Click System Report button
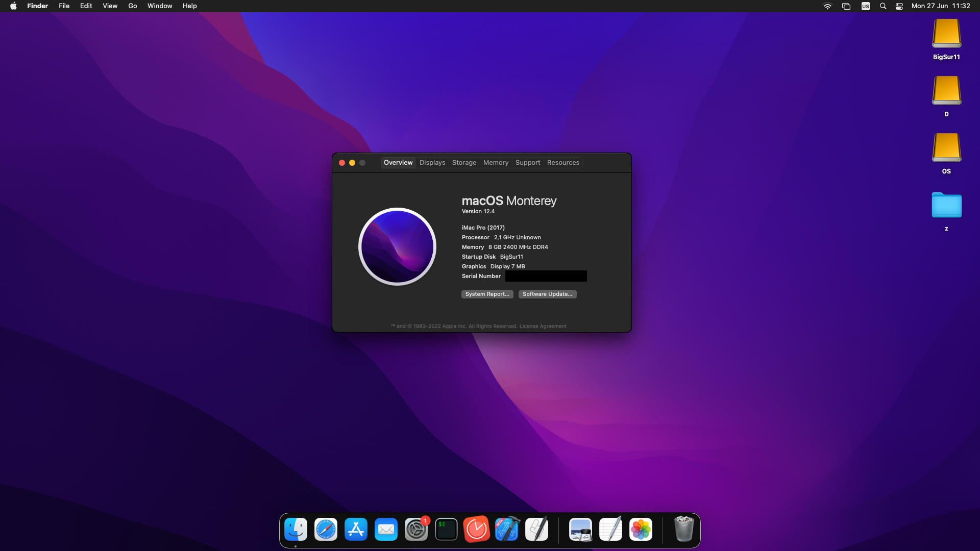 pos(487,294)
